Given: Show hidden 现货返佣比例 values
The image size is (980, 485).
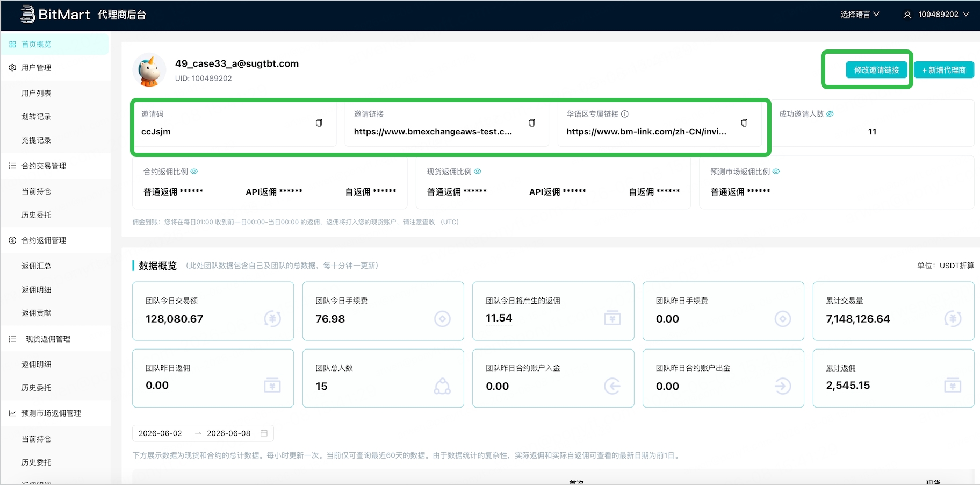Looking at the screenshot, I should [x=478, y=172].
